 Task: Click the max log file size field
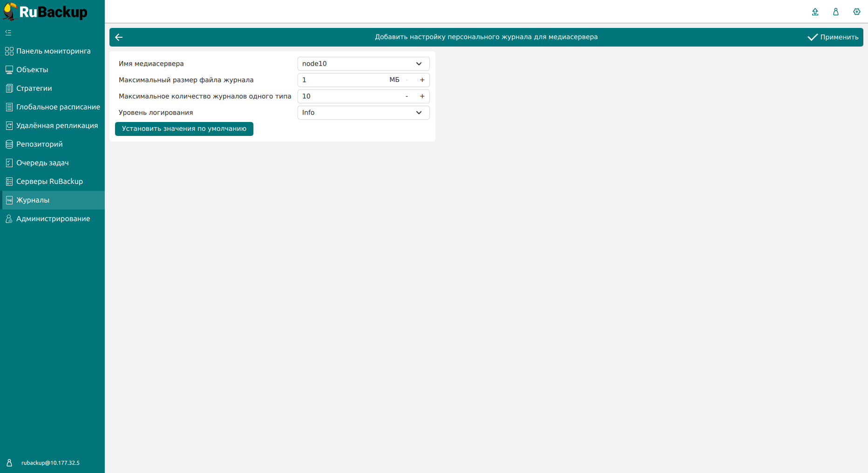pos(342,80)
